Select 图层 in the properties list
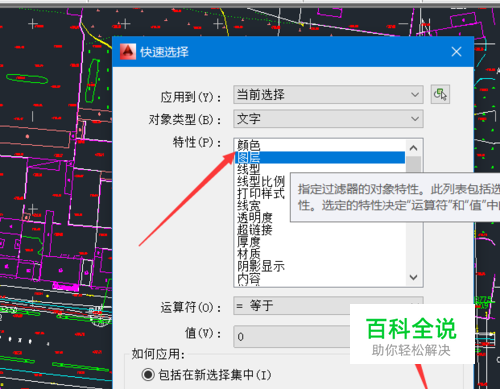This screenshot has height=389, width=500. pos(320,157)
